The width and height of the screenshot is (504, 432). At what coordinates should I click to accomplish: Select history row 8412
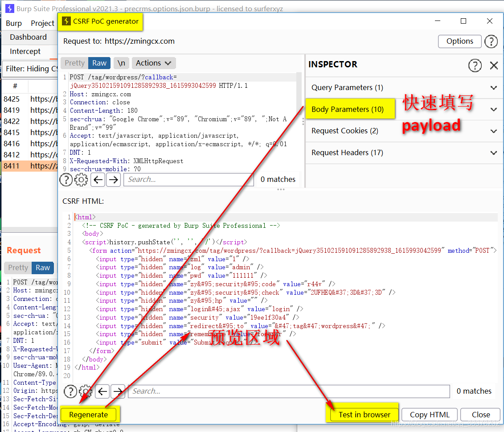30,155
